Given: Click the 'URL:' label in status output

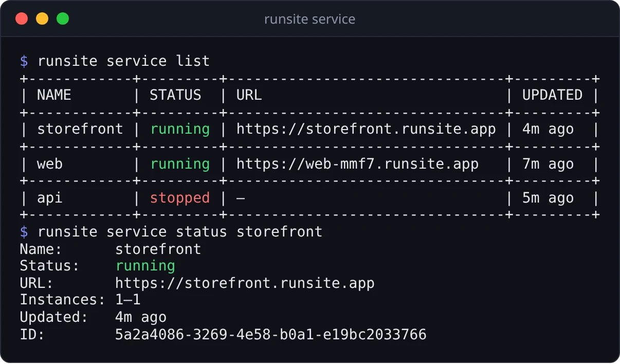Looking at the screenshot, I should [x=37, y=283].
